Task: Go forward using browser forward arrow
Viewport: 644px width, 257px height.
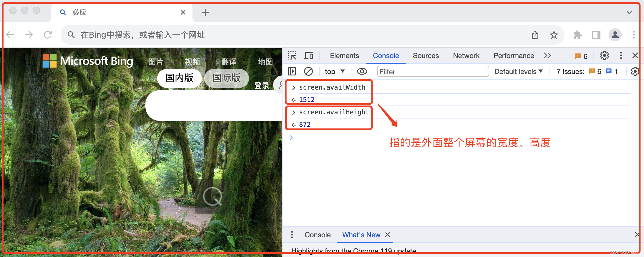Action: (29, 35)
